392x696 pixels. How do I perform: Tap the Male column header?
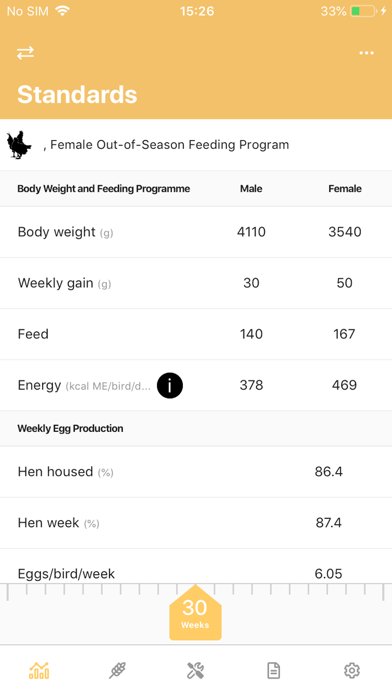tap(251, 189)
